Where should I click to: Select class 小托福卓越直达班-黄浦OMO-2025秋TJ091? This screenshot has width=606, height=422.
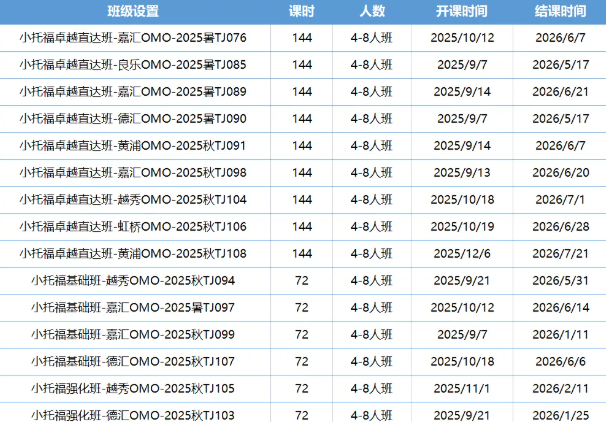tap(133, 146)
